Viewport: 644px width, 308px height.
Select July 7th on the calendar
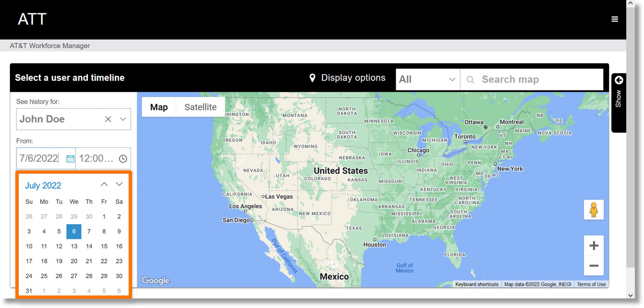click(x=89, y=231)
